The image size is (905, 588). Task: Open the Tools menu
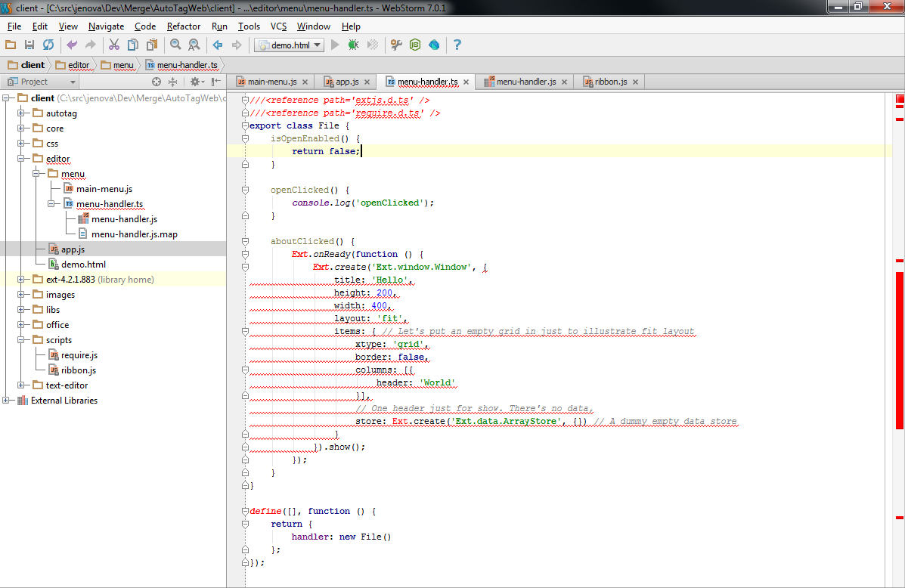(x=249, y=26)
